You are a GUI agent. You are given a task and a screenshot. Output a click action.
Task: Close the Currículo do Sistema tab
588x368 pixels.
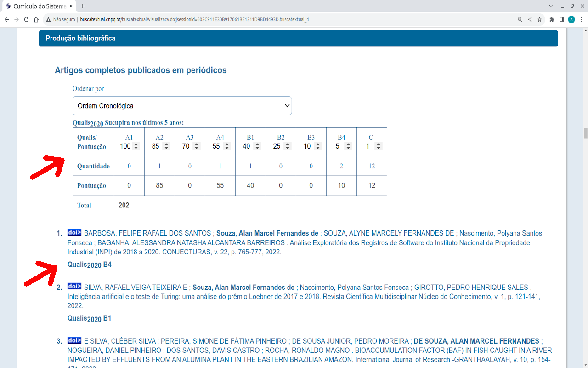coord(71,6)
